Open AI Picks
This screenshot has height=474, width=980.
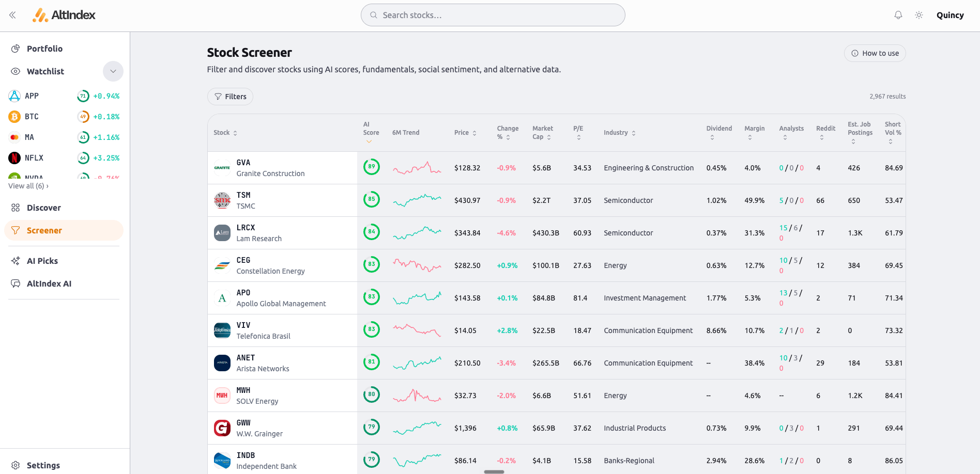[x=64, y=261]
